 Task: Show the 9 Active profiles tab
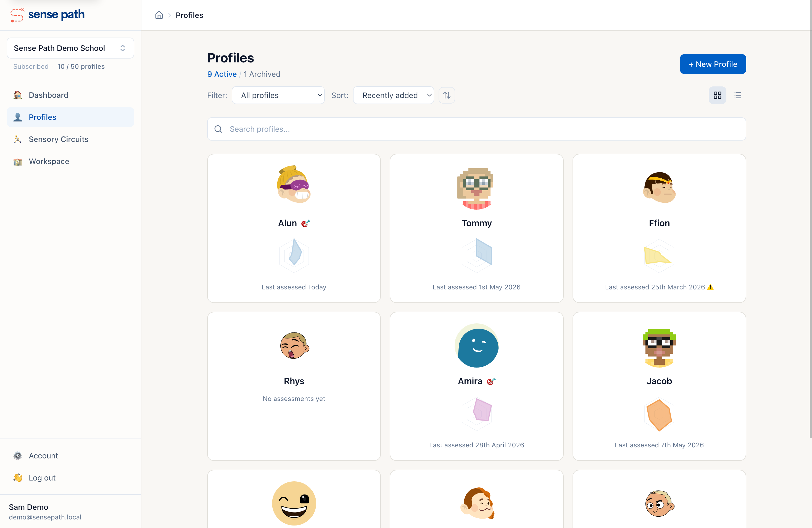222,74
